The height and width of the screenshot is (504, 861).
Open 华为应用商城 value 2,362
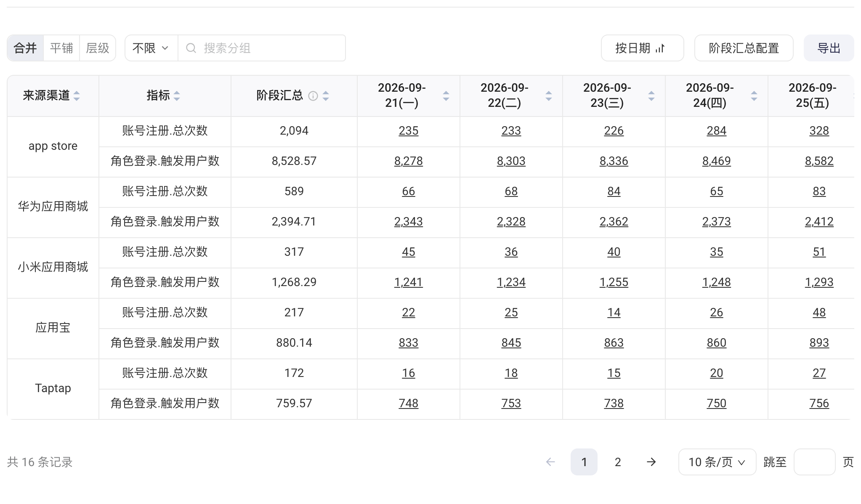point(614,222)
